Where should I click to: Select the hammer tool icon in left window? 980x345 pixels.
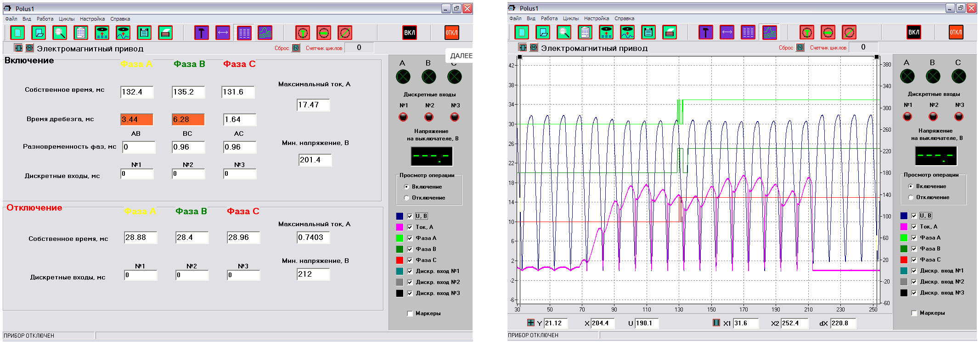coord(202,33)
